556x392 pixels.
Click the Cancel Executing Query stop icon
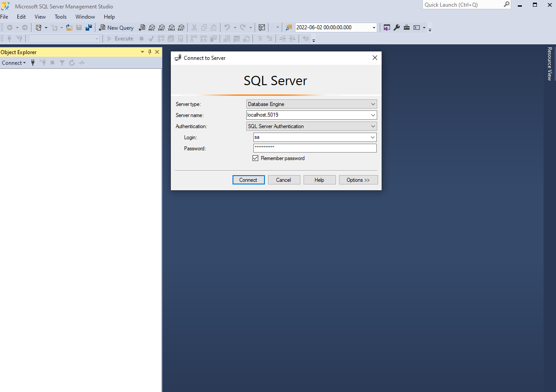(142, 39)
